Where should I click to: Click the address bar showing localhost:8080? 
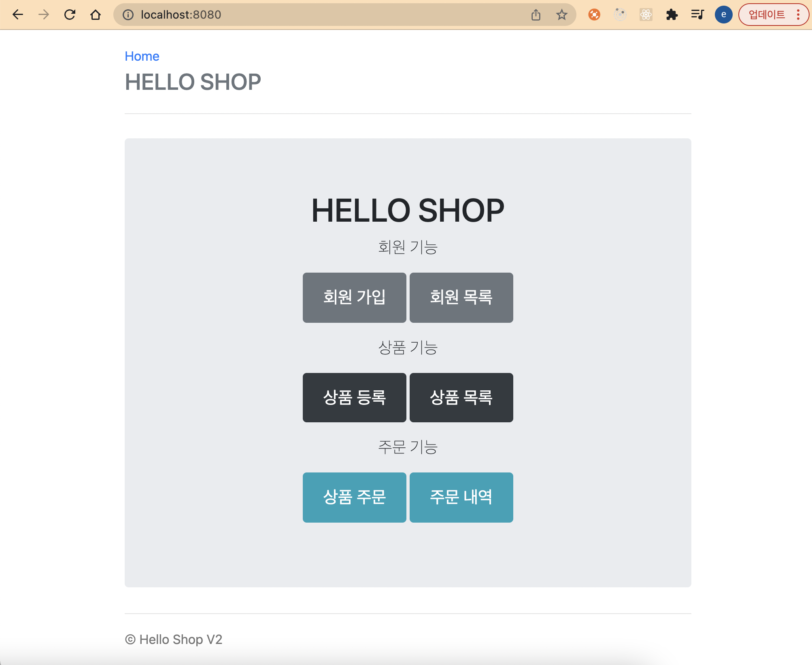180,15
